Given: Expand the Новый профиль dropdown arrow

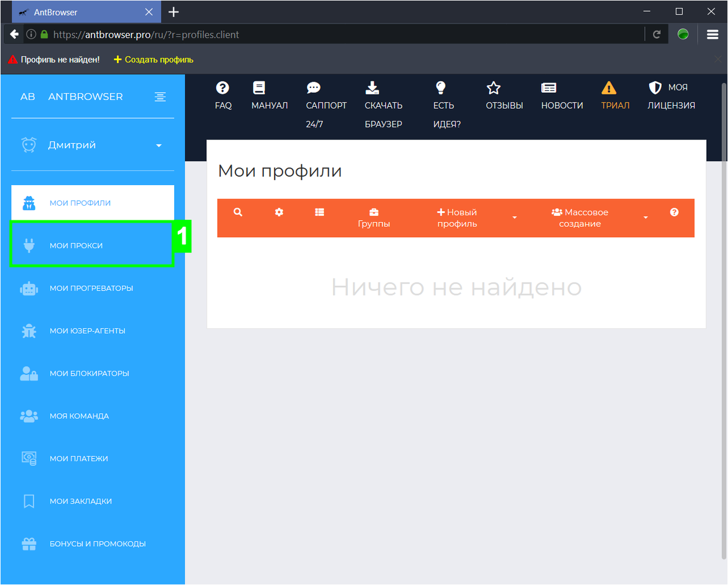Looking at the screenshot, I should (514, 218).
